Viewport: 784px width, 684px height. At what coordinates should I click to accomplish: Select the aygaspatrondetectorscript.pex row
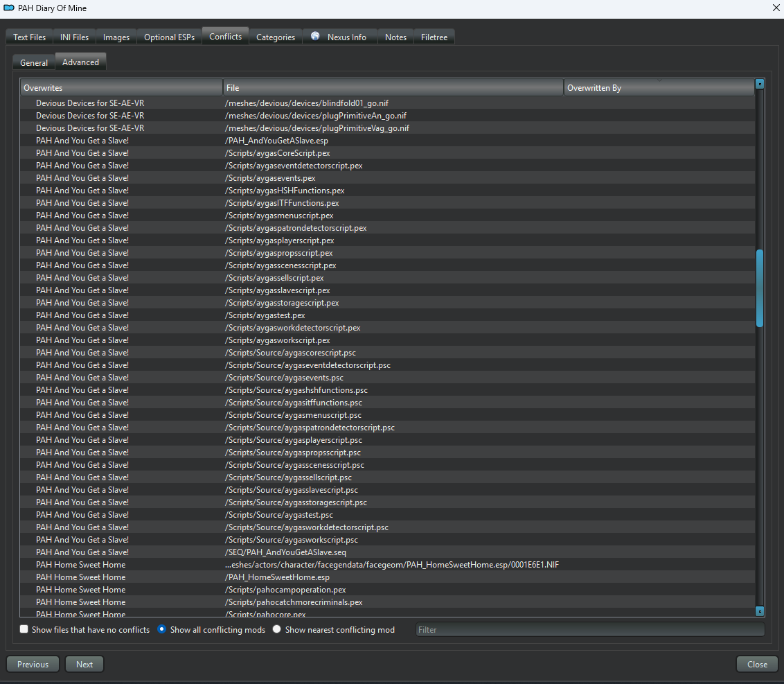(x=388, y=228)
